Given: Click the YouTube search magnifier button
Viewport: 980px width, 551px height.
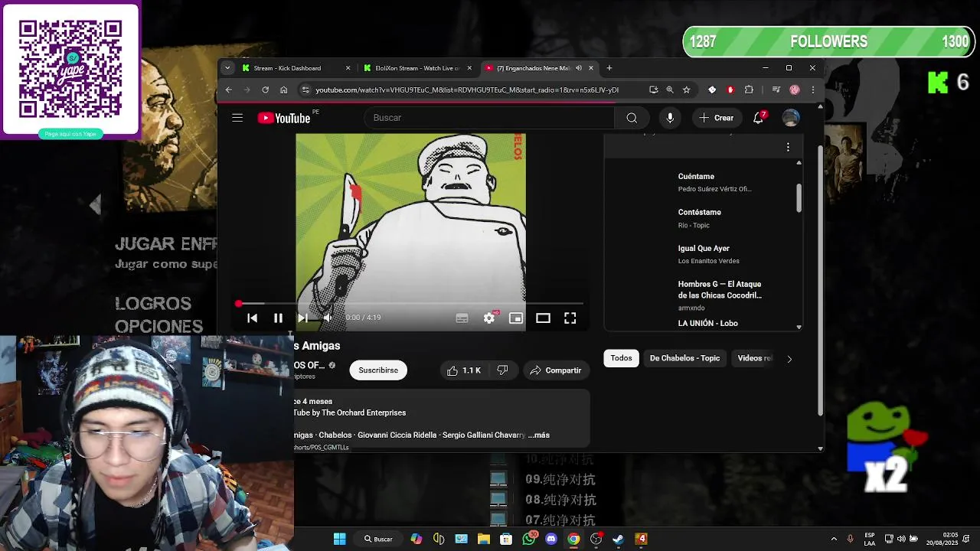Looking at the screenshot, I should 632,118.
